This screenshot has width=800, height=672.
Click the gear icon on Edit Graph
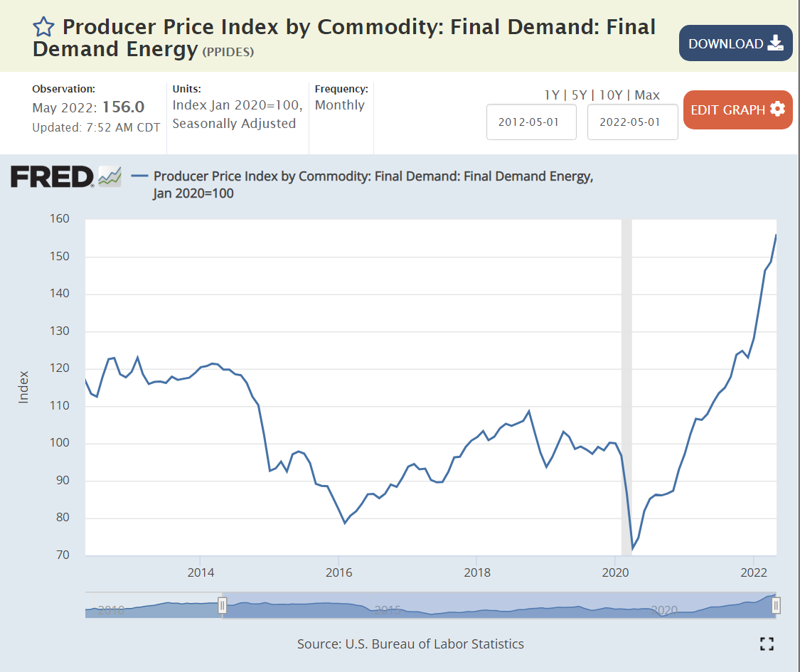777,110
